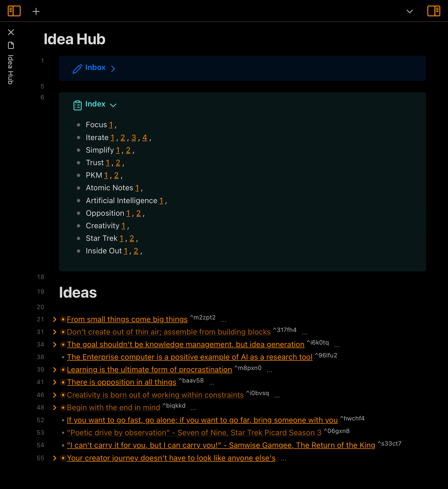Click the Inbox pencil icon
This screenshot has width=448, height=489.
78,68
